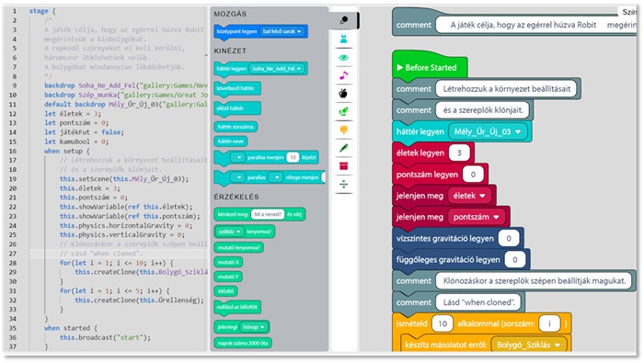
Task: Click 'ÉRZÉKELÉS' palette section heading
Action: 236,197
